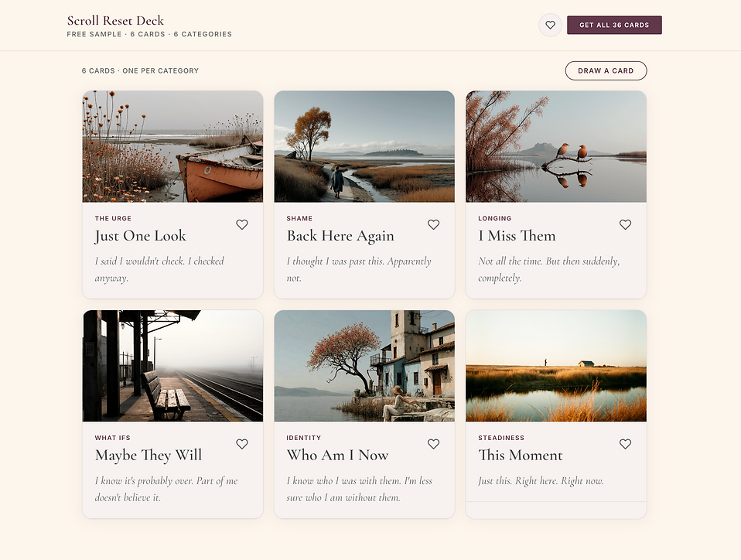This screenshot has height=560, width=741.
Task: Favorite the Just One Look card
Action: tap(242, 224)
